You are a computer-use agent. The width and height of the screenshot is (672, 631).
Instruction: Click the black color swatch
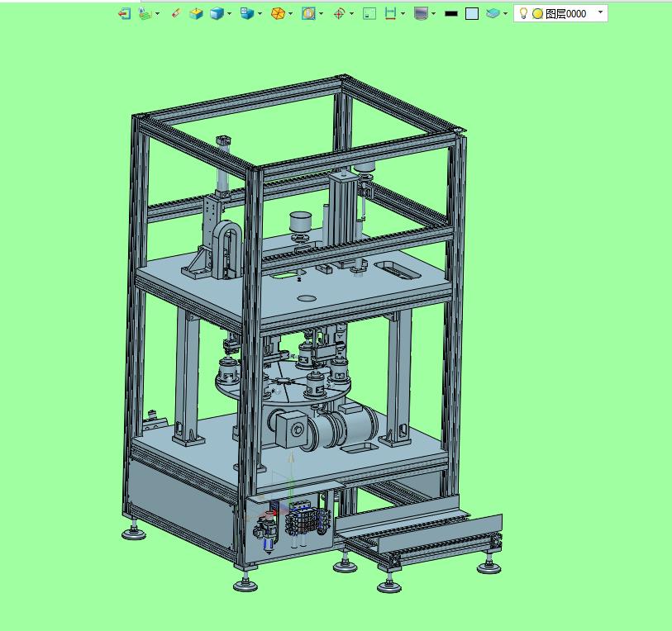tap(451, 14)
